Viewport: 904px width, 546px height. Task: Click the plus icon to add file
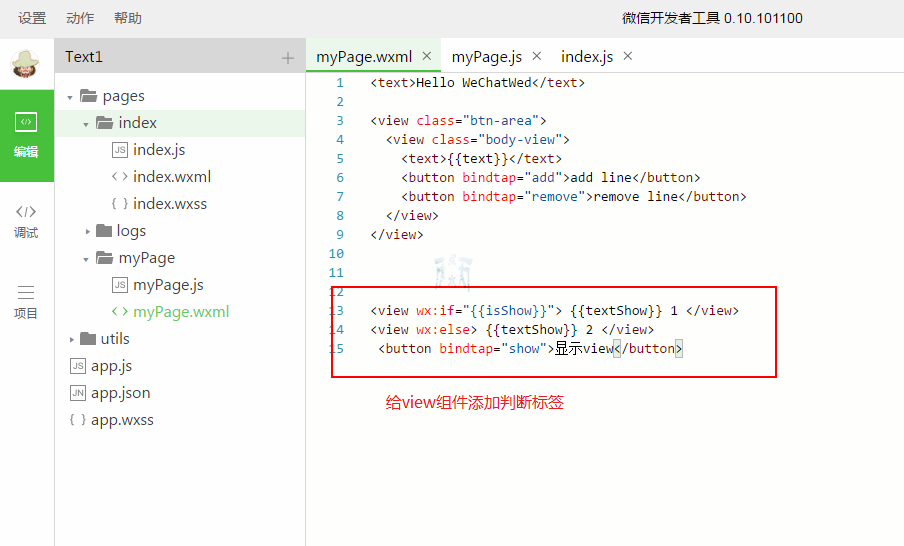click(x=288, y=58)
